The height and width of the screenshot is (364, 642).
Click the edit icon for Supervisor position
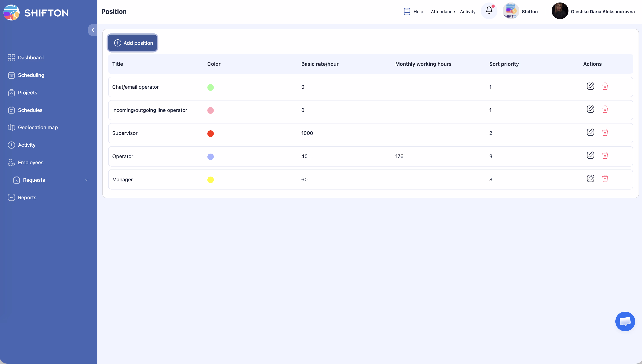point(590,132)
